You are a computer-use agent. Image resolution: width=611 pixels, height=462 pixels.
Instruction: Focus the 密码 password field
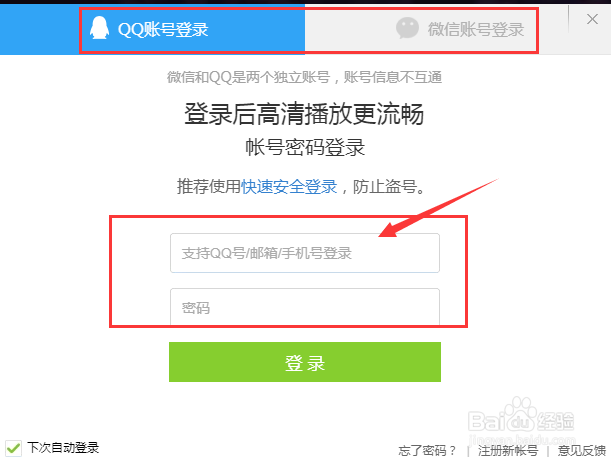click(305, 307)
